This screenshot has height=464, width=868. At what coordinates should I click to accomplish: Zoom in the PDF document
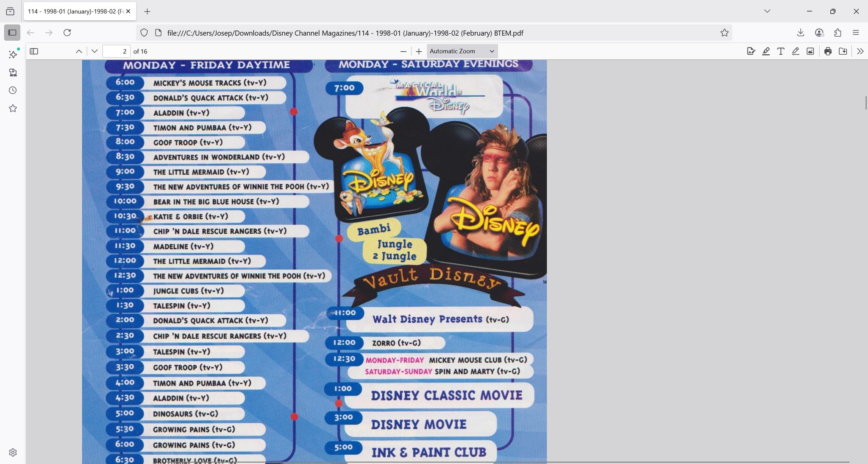[x=419, y=51]
